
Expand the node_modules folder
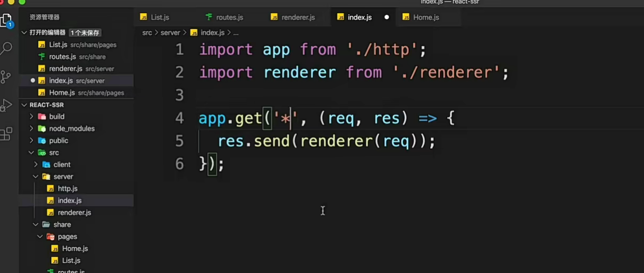point(71,129)
